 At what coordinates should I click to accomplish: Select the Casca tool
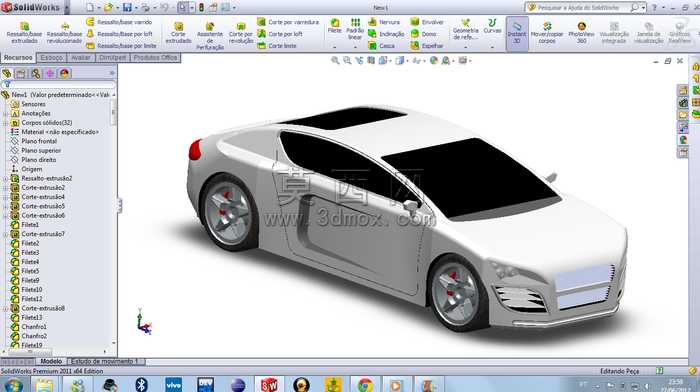(x=382, y=46)
